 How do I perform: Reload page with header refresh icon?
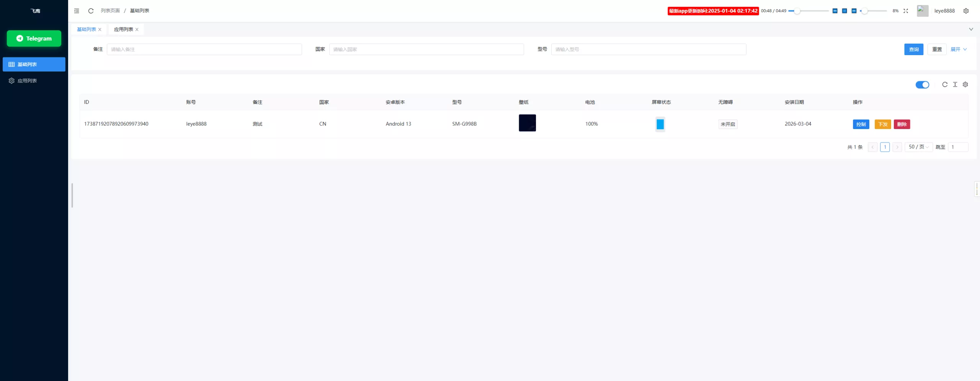click(x=91, y=11)
